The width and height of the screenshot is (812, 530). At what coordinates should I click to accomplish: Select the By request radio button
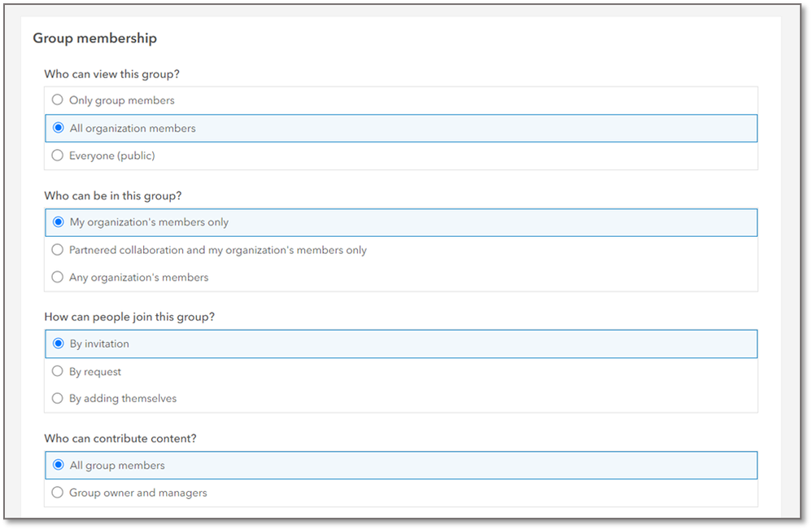[x=57, y=370]
